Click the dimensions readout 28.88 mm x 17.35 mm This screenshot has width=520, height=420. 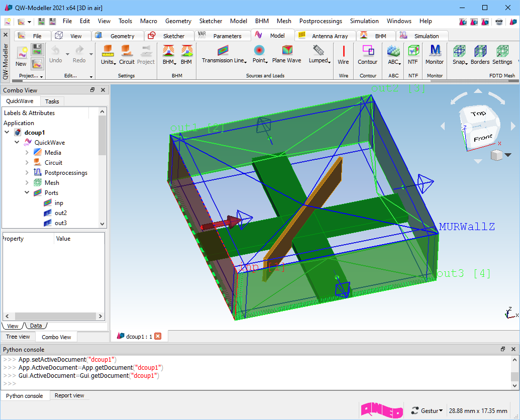coord(478,411)
